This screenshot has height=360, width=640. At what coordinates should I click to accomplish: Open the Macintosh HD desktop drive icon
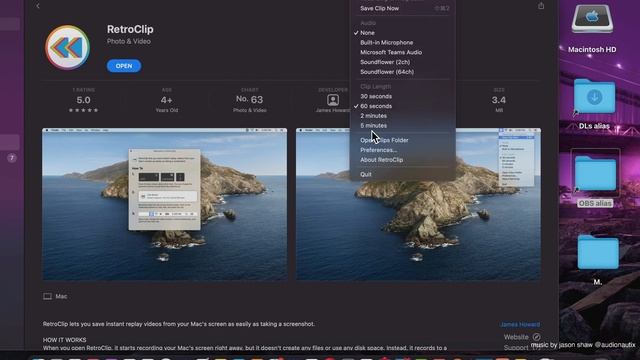[x=592, y=19]
